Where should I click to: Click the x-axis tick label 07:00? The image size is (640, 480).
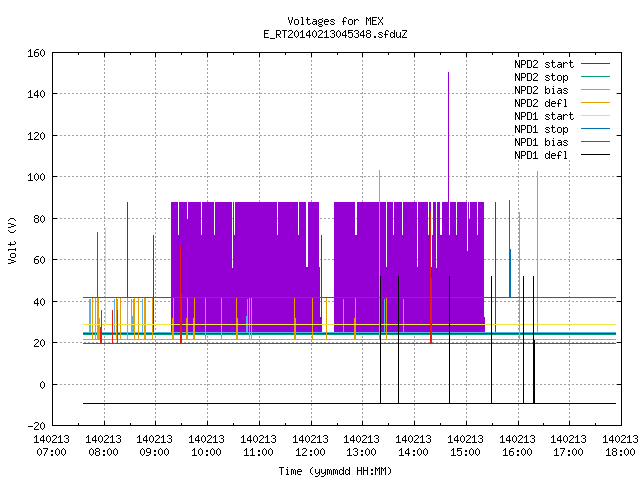(51, 452)
